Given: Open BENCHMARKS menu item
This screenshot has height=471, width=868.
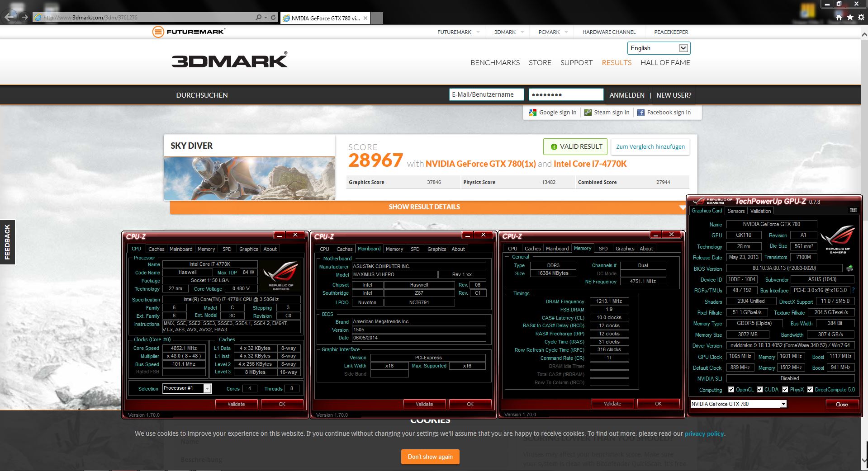Looking at the screenshot, I should click(x=495, y=63).
